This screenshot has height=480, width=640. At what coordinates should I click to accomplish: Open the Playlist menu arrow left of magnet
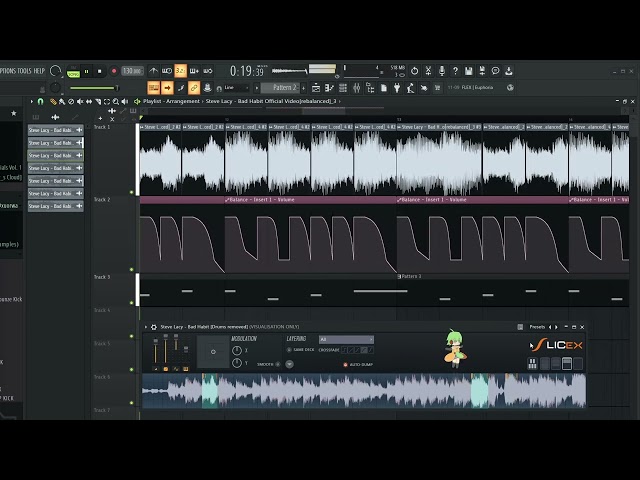31,101
